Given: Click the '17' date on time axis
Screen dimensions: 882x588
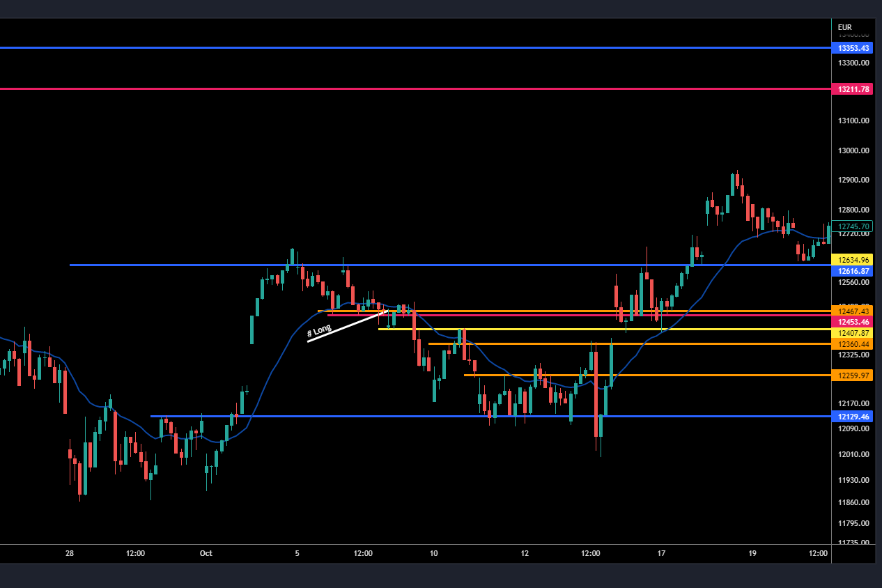Looking at the screenshot, I should tap(661, 554).
